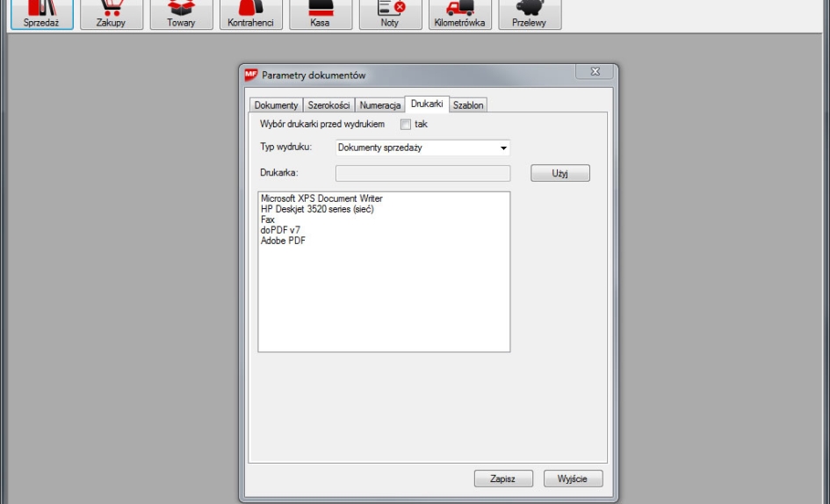830x504 pixels.
Task: Enable printer selection 'tak' checkbox
Action: pyautogui.click(x=406, y=125)
